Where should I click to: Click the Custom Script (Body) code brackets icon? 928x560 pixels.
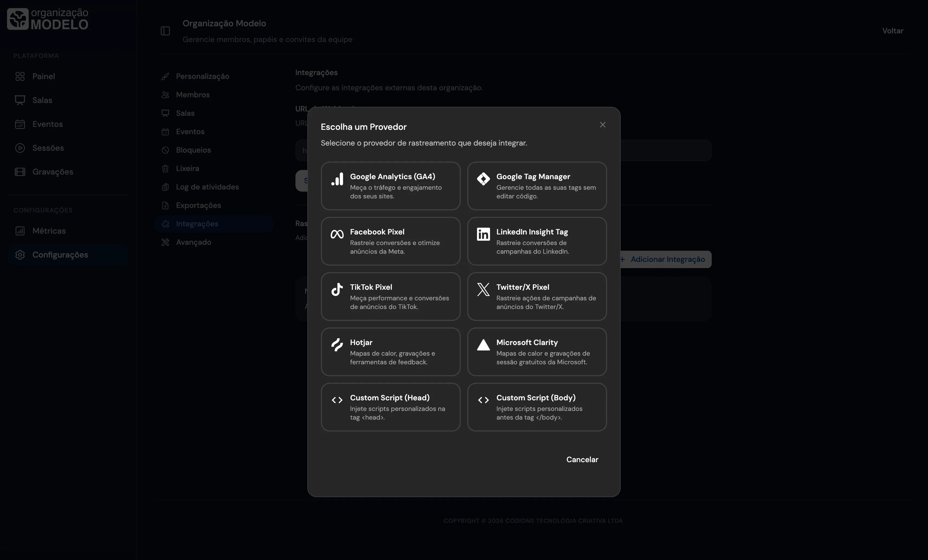click(x=483, y=400)
